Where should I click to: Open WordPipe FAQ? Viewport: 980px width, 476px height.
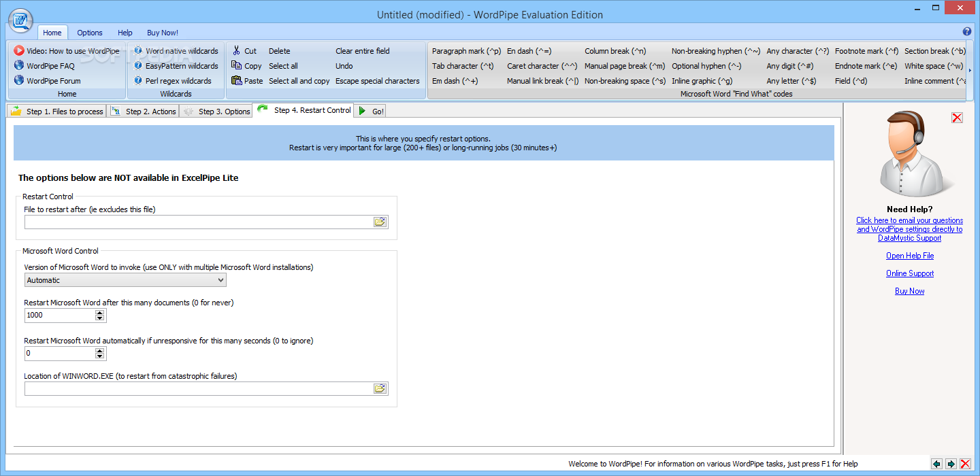(x=44, y=66)
